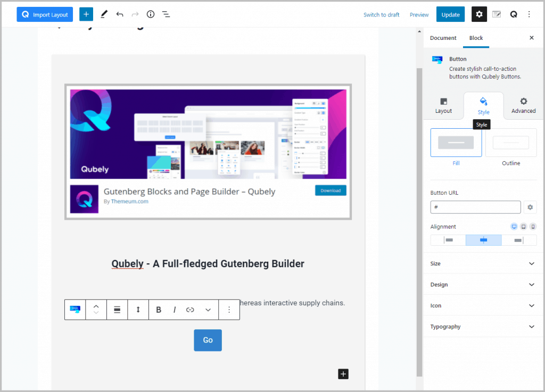
Task: Insert a link with the link icon
Action: point(190,310)
